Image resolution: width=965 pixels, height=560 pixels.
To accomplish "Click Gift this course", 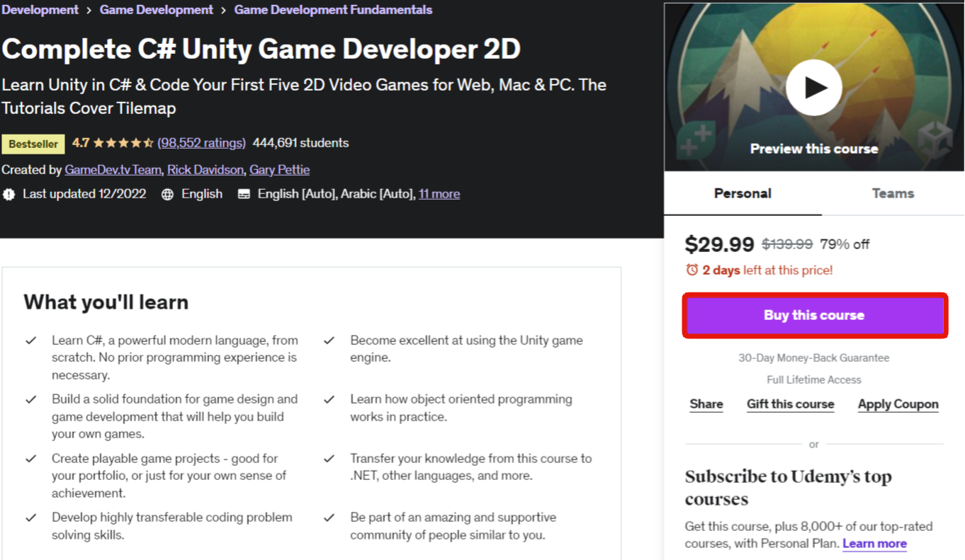I will pyautogui.click(x=790, y=404).
